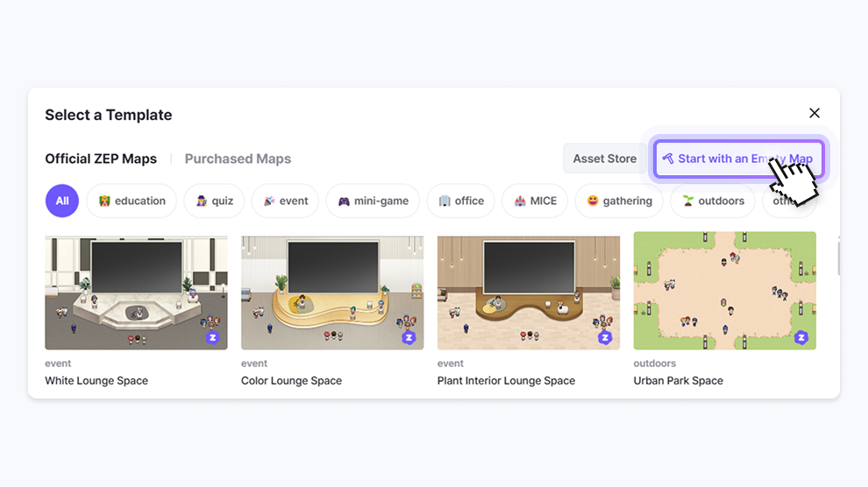Click the education chip's icon

pos(104,201)
